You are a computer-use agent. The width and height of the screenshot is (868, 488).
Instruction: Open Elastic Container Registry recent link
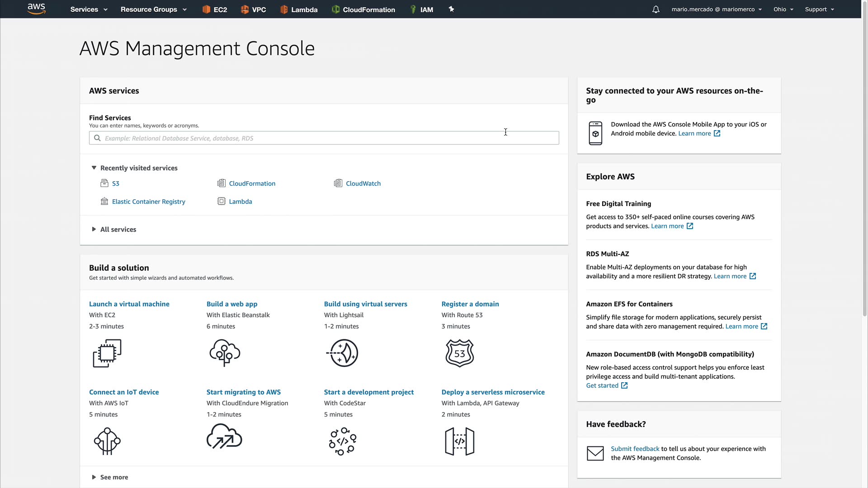pos(148,202)
